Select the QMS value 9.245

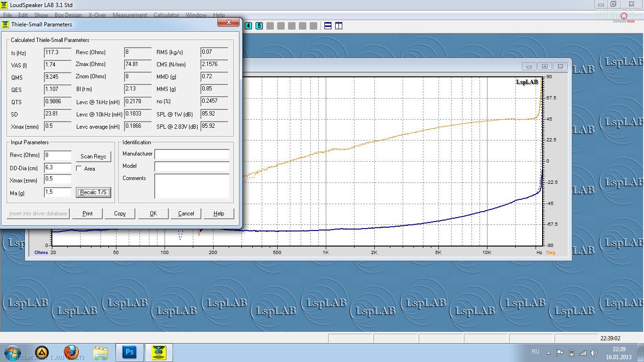coord(58,77)
